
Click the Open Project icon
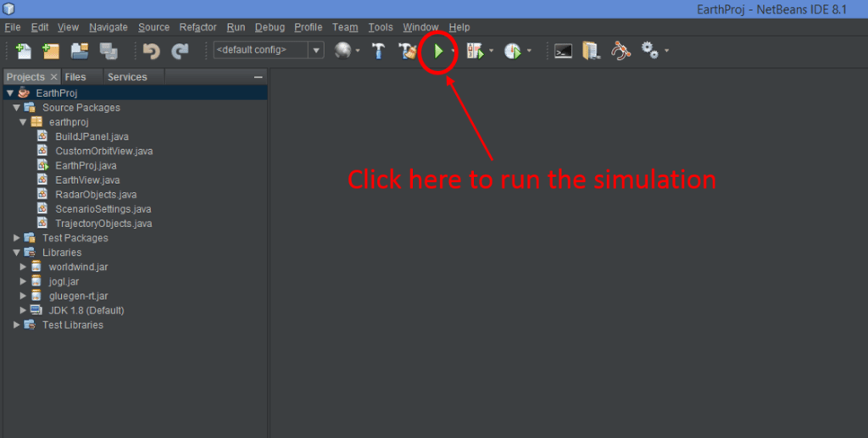(80, 51)
